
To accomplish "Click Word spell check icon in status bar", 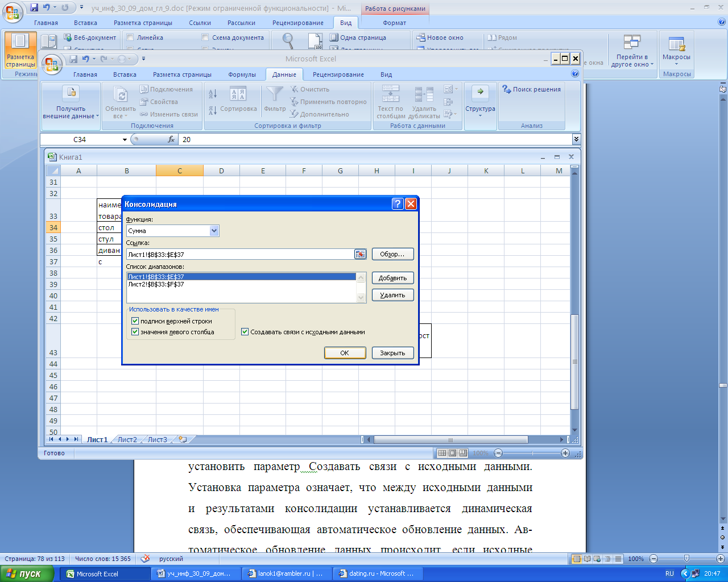I will coord(146,559).
